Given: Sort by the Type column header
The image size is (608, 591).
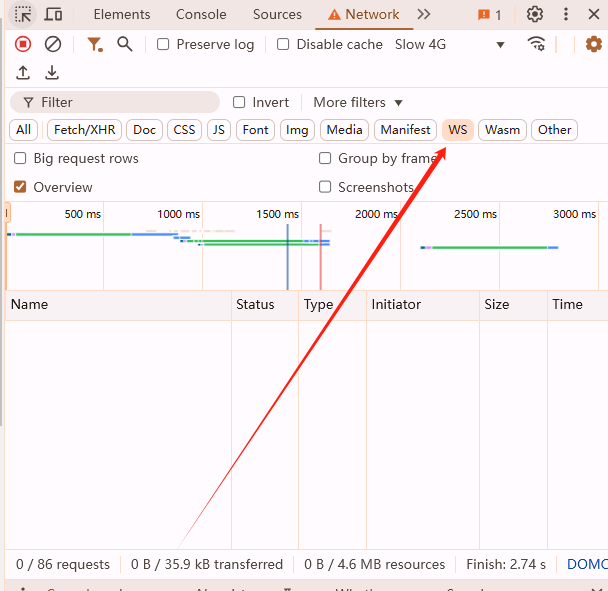Looking at the screenshot, I should [333, 305].
